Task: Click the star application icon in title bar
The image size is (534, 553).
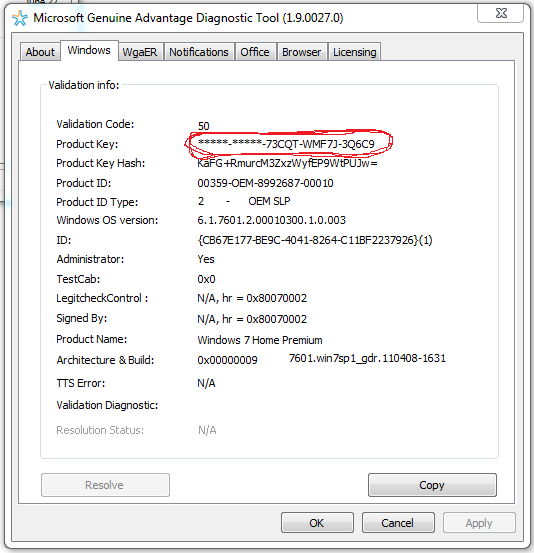Action: click(x=19, y=18)
